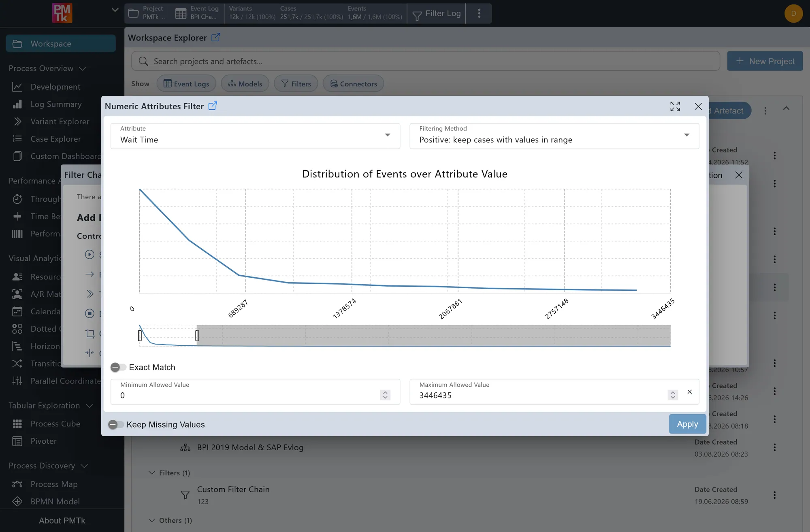
Task: Click the Maximum Allowed Value field
Action: (x=554, y=392)
